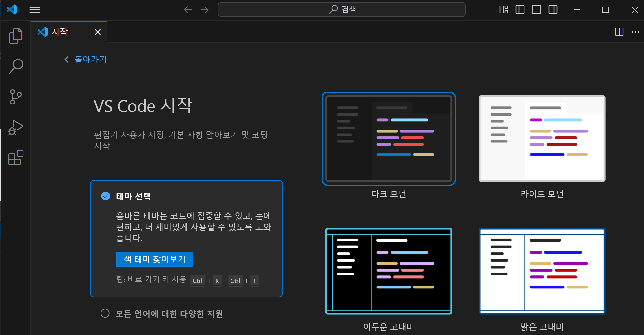Open the Source Control icon
This screenshot has height=335, width=644.
pyautogui.click(x=15, y=96)
